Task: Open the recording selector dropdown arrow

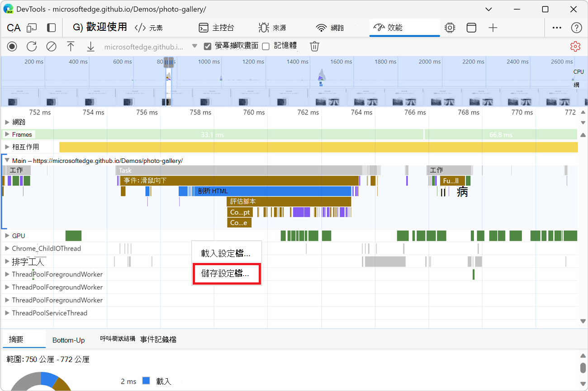Action: [x=195, y=46]
